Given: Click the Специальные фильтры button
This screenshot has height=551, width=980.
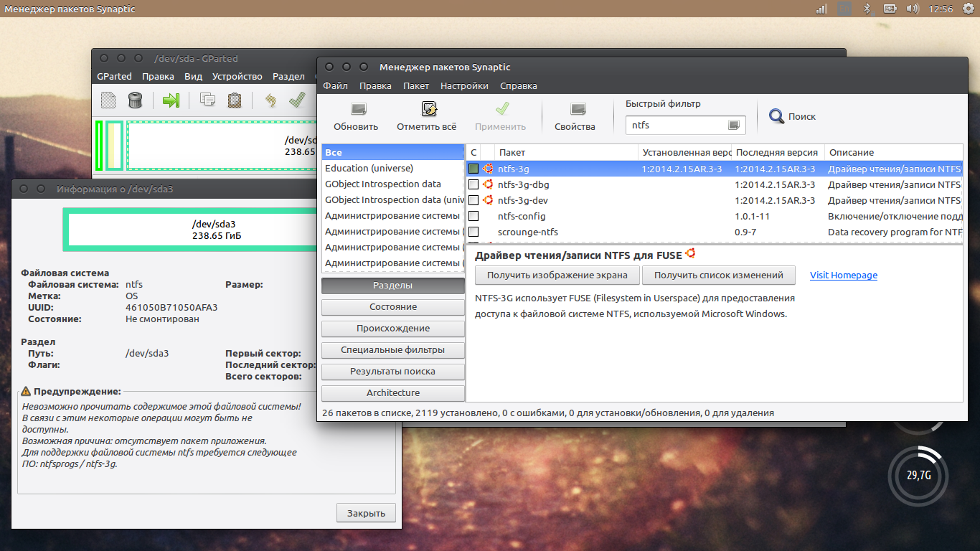Looking at the screenshot, I should coord(393,350).
